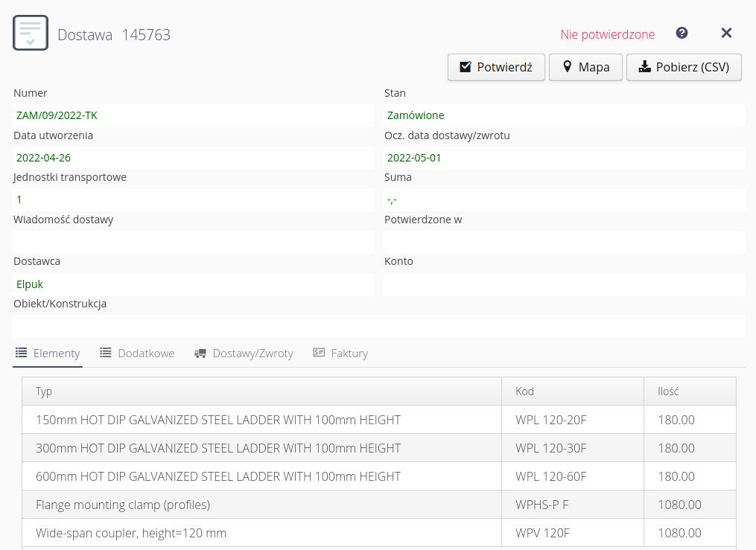Image resolution: width=756 pixels, height=550 pixels.
Task: Click the Wiadomość dostawy empty field
Action: coord(193,242)
